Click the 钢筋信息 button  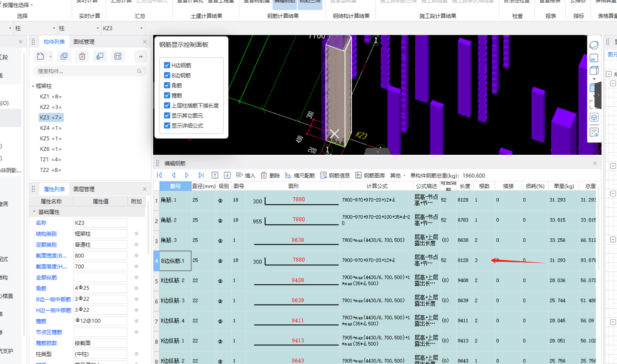coord(335,175)
